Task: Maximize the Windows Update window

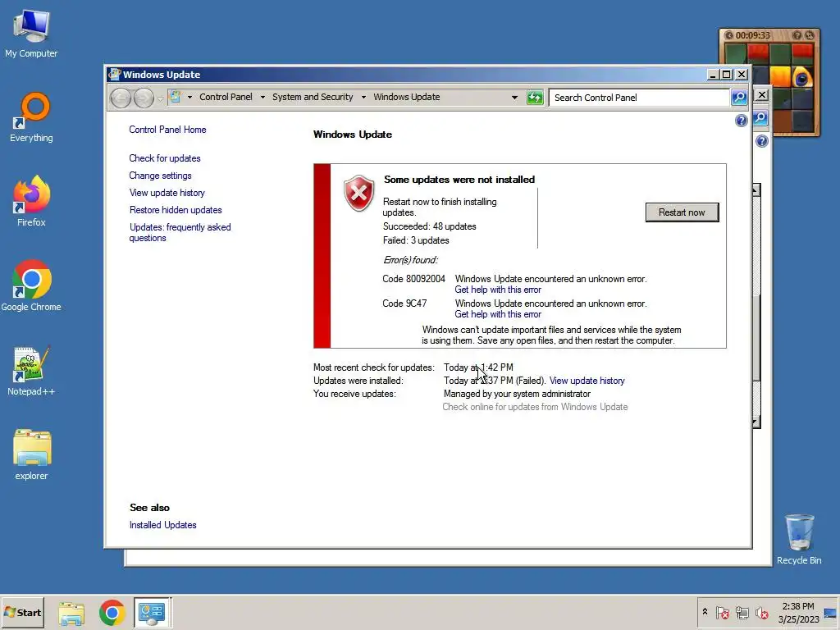Action: click(x=727, y=75)
